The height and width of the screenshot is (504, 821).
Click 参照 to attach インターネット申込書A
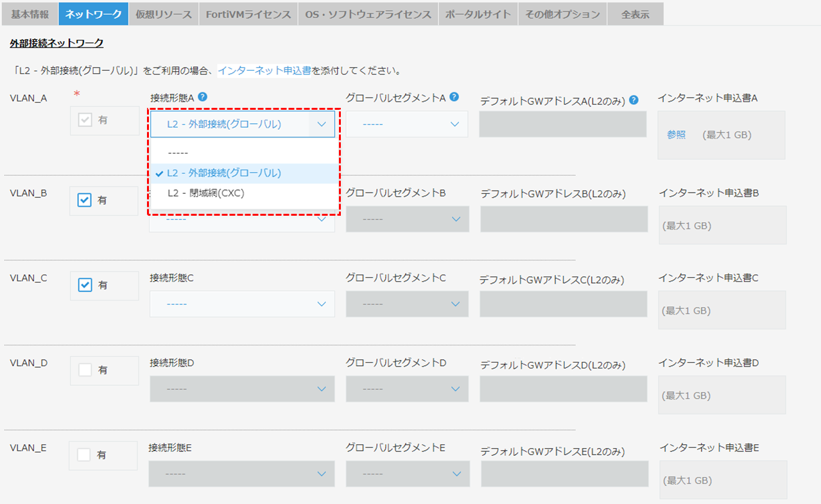676,135
